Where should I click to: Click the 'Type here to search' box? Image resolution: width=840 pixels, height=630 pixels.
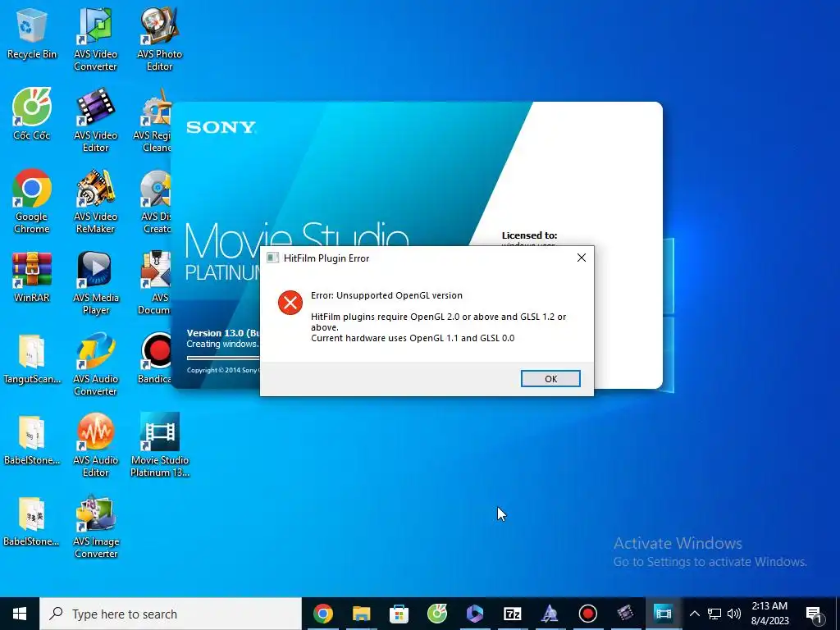coord(171,614)
